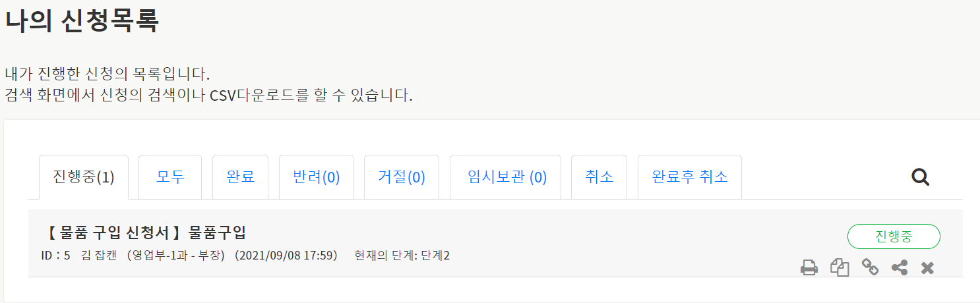The height and width of the screenshot is (303, 980).
Task: Share the 물품구입 request
Action: point(900,267)
